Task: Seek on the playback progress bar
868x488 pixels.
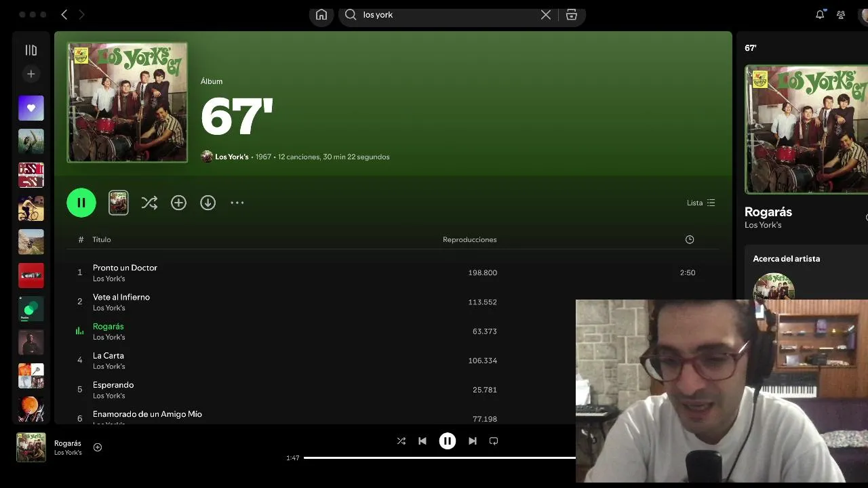Action: pos(439,457)
